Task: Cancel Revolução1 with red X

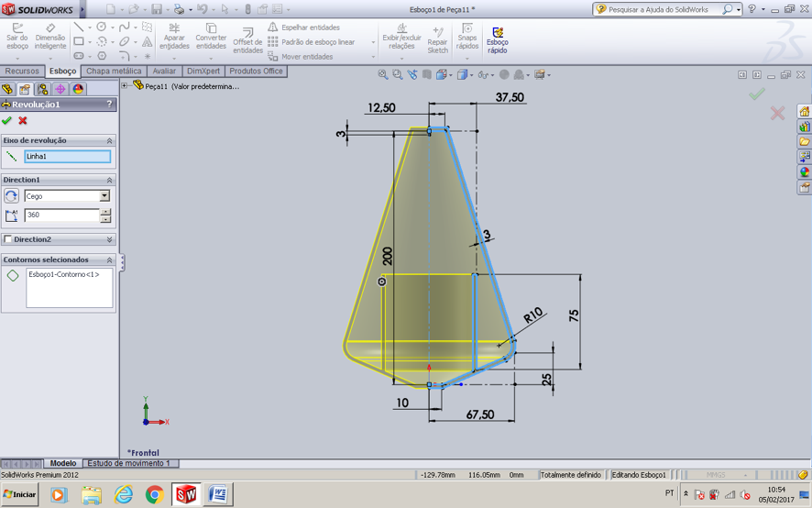Action: 23,120
